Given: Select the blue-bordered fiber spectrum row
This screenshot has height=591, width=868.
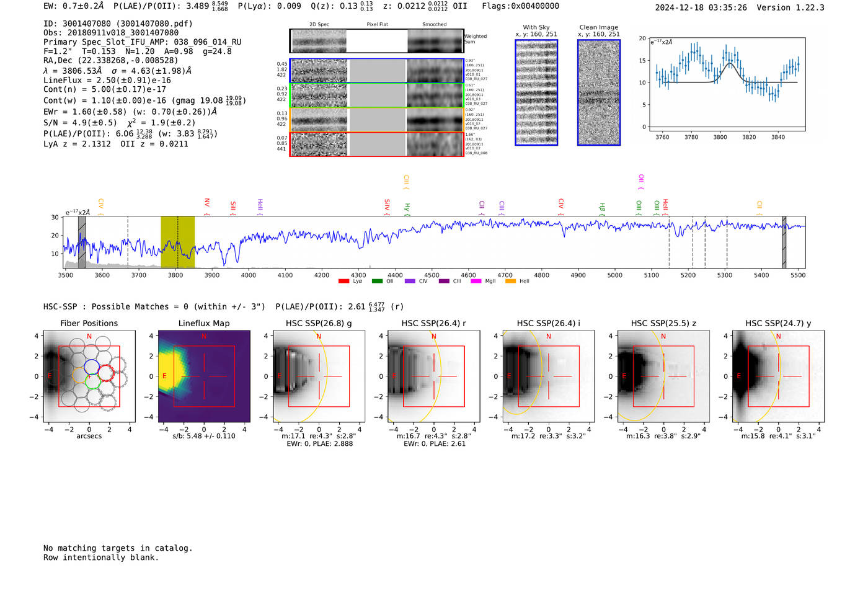Looking at the screenshot, I should click(x=377, y=71).
